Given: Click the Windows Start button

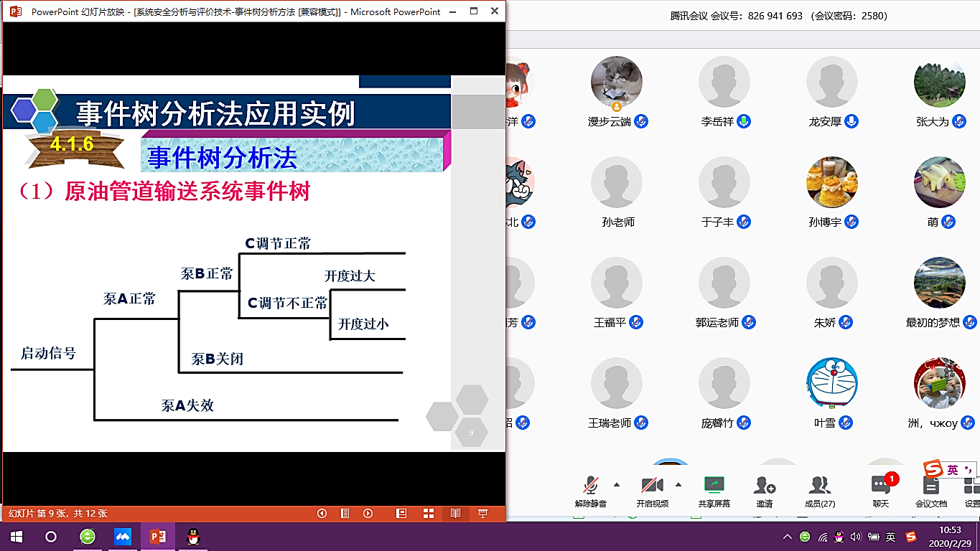Looking at the screenshot, I should (x=16, y=537).
